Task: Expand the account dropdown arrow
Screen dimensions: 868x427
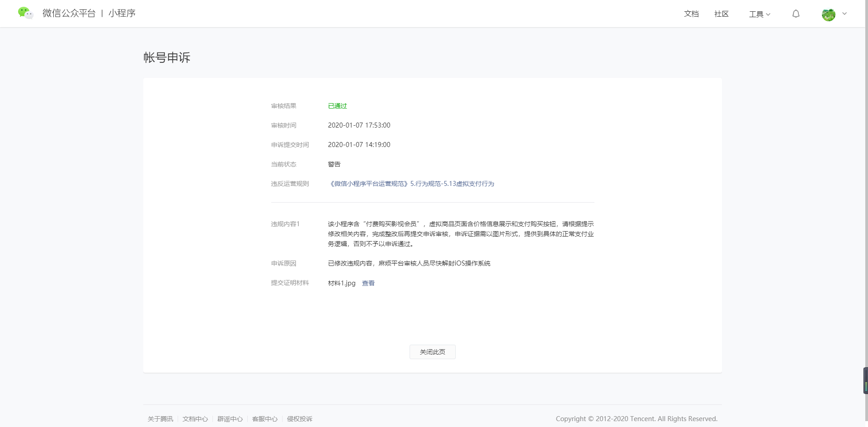Action: click(x=844, y=14)
